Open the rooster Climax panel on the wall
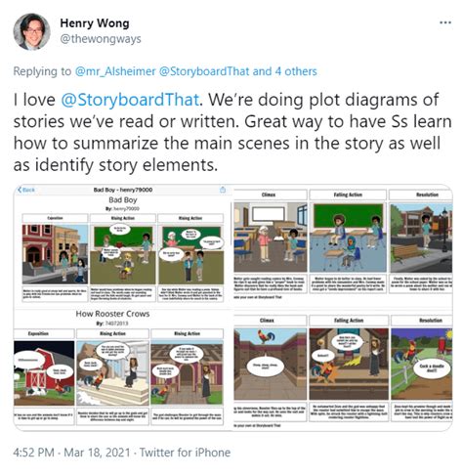Screen dimensions: 463x476 point(271,364)
